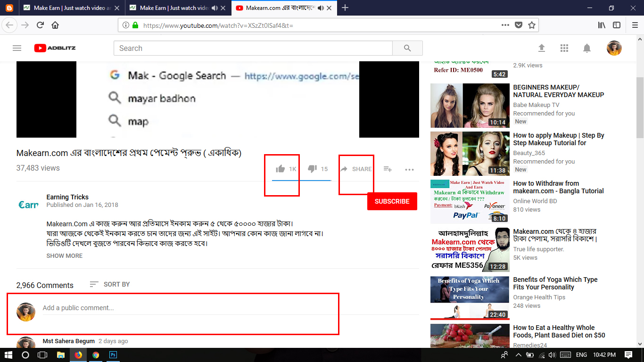Switch to the Blogger pinned tab

9,8
